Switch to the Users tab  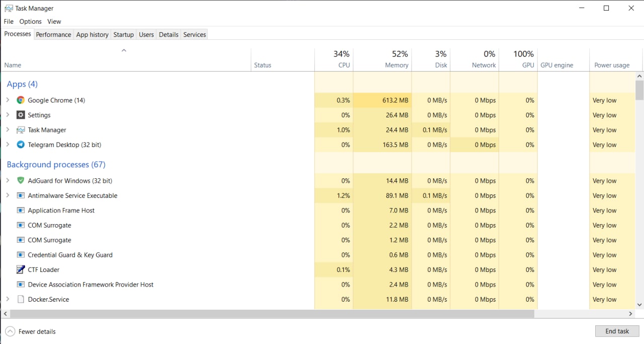(x=146, y=35)
